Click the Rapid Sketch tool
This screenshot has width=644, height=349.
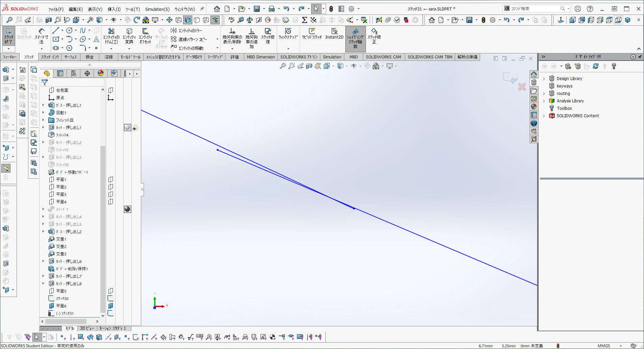pyautogui.click(x=312, y=34)
